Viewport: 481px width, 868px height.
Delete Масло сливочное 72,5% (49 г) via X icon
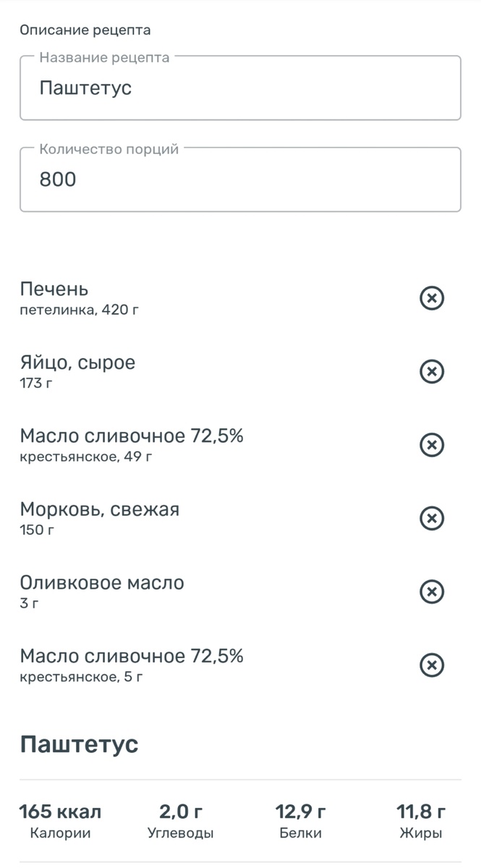coord(432,445)
